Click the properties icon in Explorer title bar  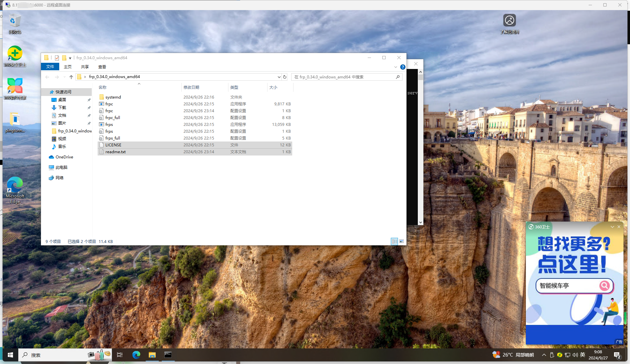click(57, 58)
